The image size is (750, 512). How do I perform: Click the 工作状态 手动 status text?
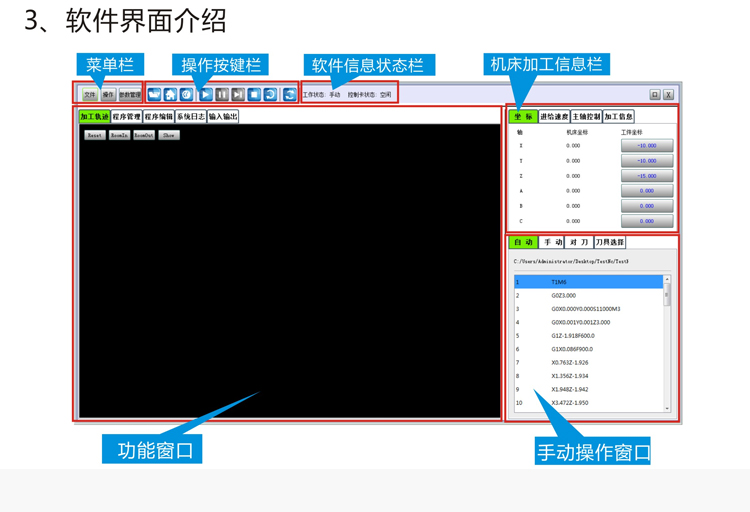coord(321,95)
